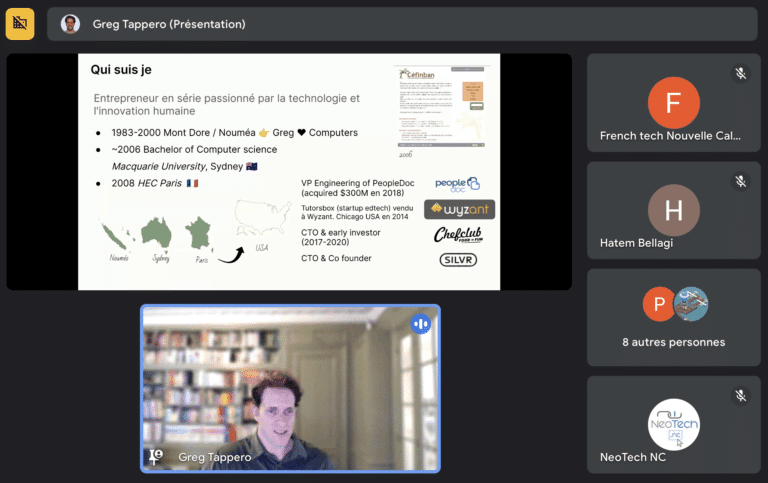
Task: Click the Wyzant logo on the slide
Action: (459, 209)
